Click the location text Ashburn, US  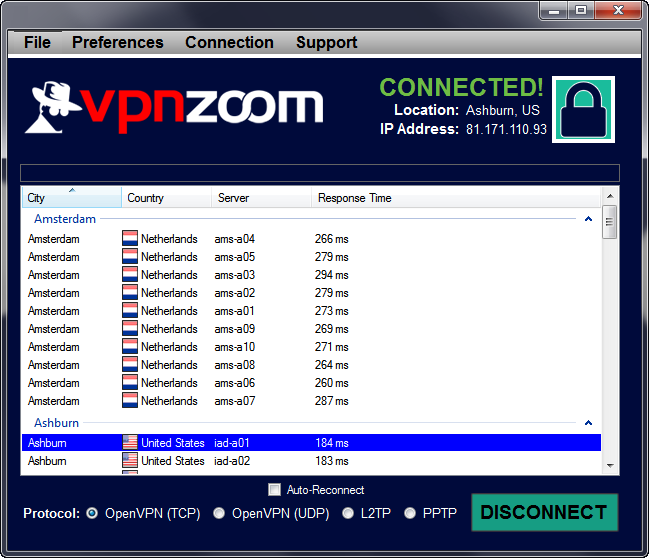[x=502, y=110]
